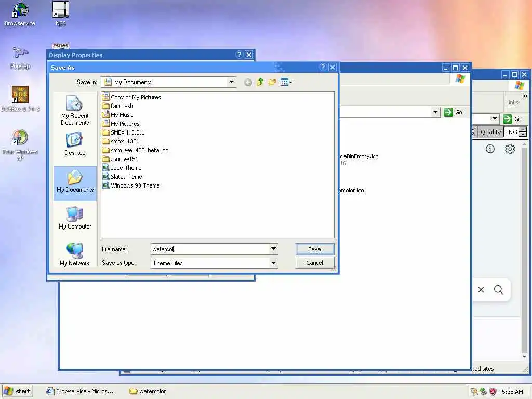Click the taskbar clock showing 5:35 AM

[x=512, y=392]
